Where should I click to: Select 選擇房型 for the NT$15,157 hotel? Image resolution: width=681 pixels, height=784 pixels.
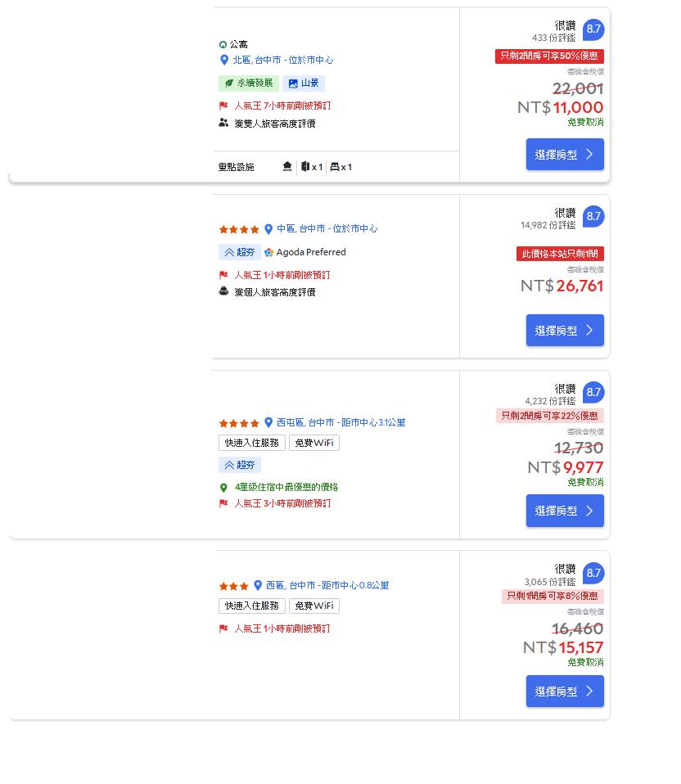click(565, 692)
